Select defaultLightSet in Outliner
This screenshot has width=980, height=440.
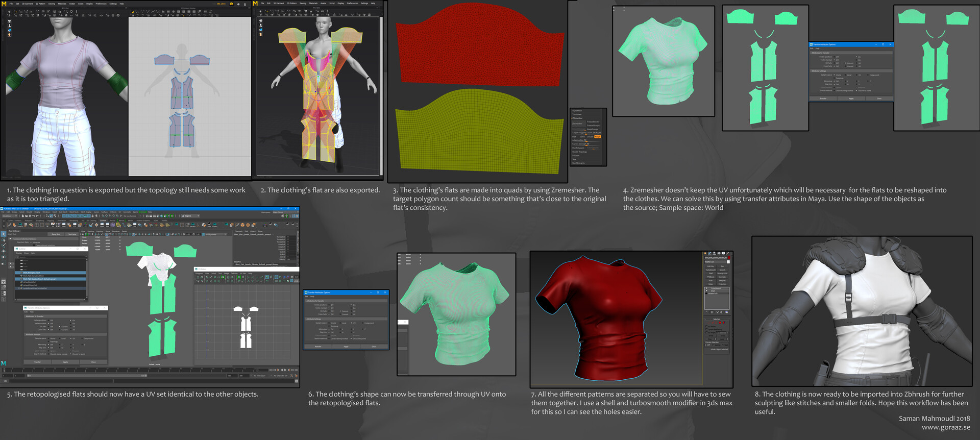(x=50, y=282)
